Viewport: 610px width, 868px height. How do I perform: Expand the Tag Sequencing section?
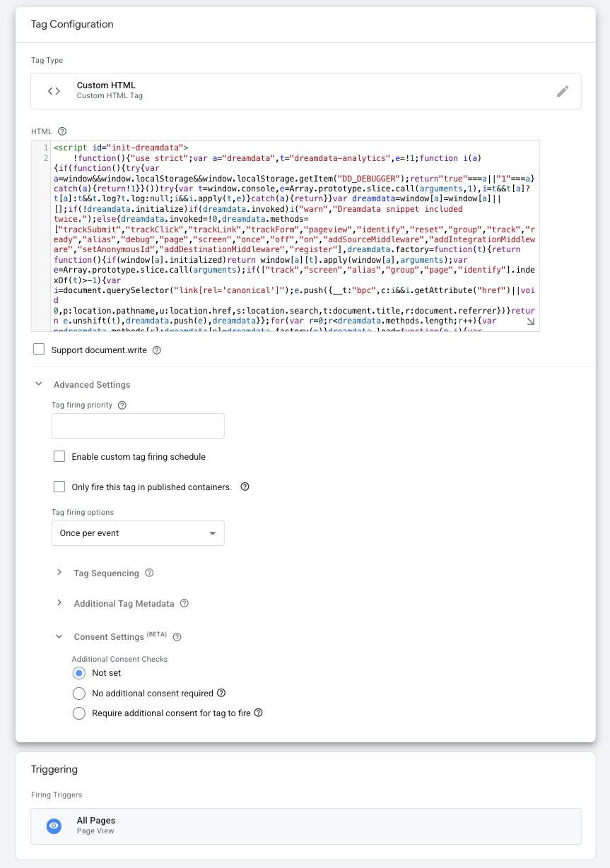(59, 573)
